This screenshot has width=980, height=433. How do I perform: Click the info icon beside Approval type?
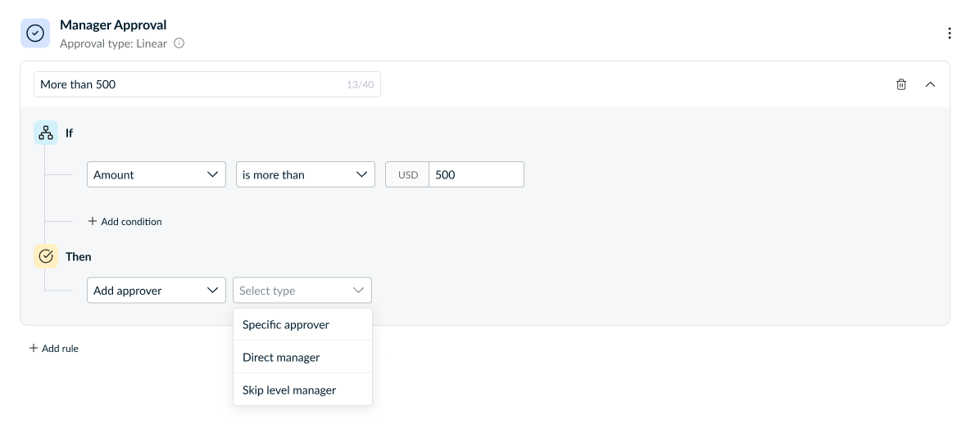tap(179, 43)
